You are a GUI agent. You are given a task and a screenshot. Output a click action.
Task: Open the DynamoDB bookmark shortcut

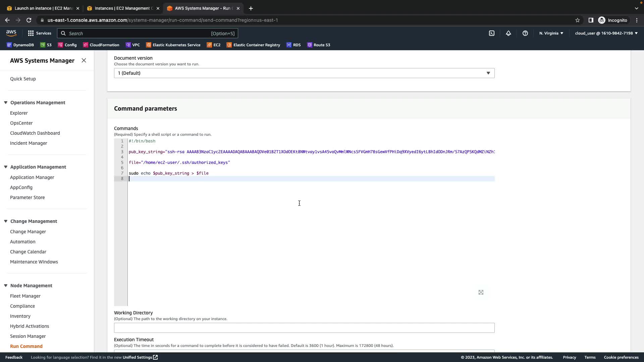20,45
